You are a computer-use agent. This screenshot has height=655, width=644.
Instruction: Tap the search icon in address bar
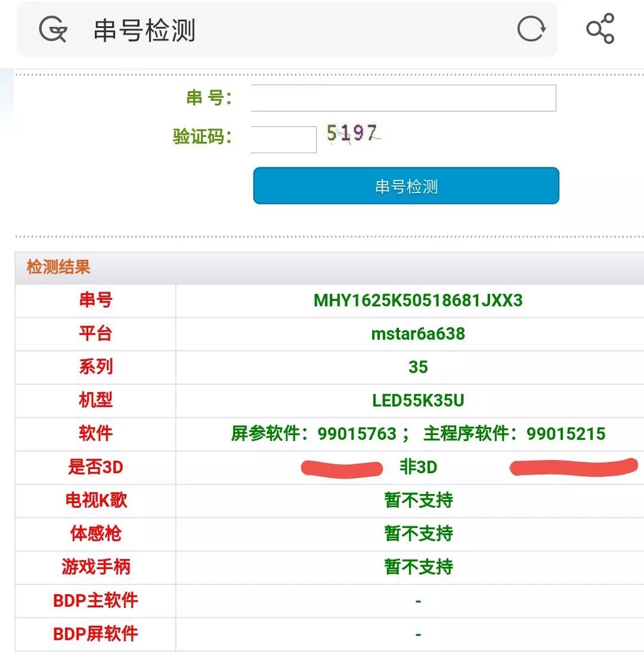point(53,29)
